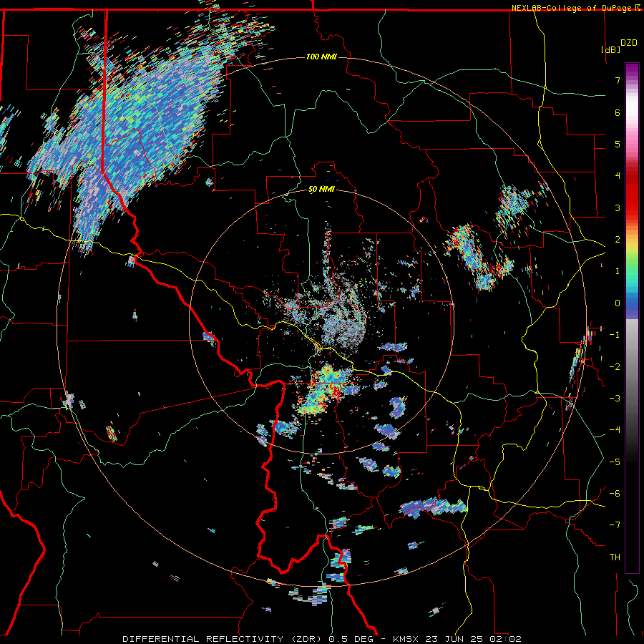Click the DZD legend title

point(629,43)
